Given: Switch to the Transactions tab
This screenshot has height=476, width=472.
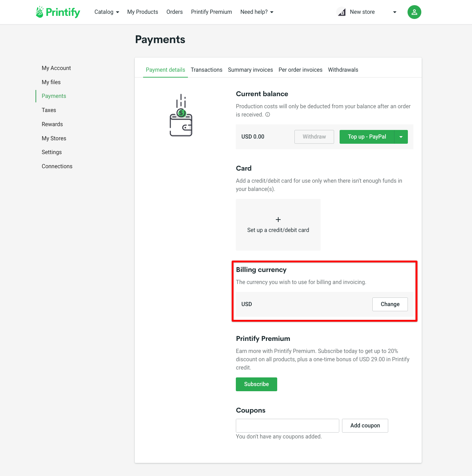Looking at the screenshot, I should coord(207,70).
